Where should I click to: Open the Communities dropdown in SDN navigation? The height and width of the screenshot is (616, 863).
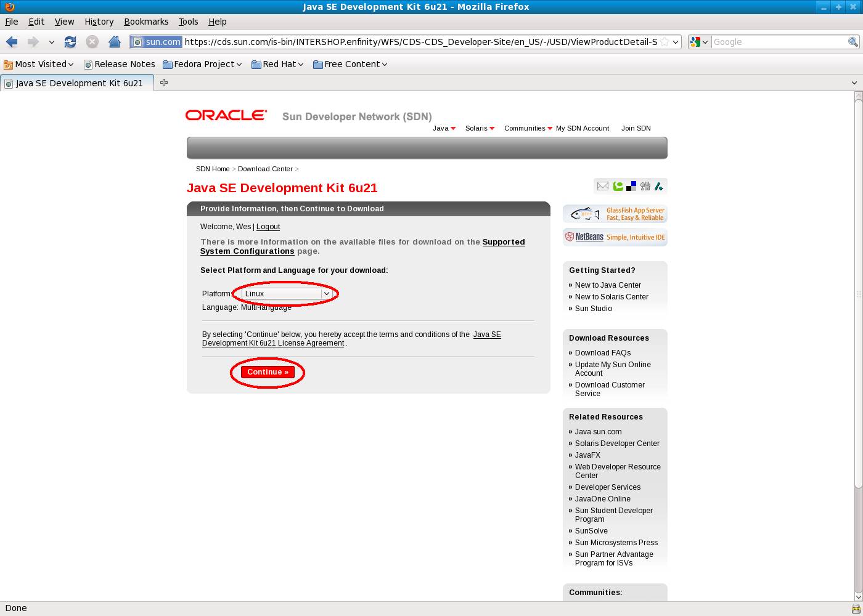coord(528,128)
